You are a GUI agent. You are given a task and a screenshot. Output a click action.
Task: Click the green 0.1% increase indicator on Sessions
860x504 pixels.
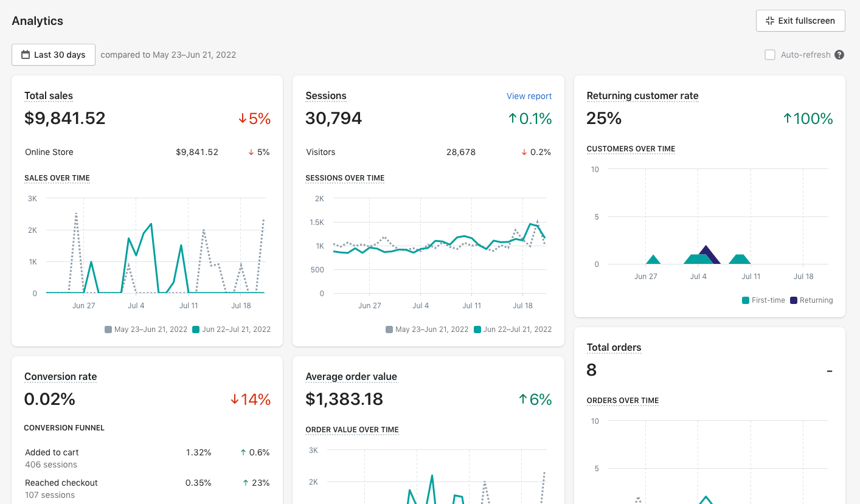(530, 119)
